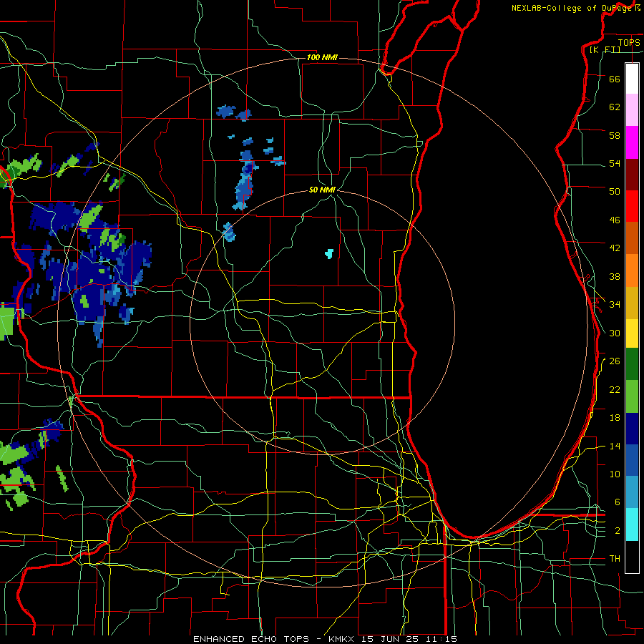Click the "18" scale value
This screenshot has height=644, width=644.
[615, 418]
